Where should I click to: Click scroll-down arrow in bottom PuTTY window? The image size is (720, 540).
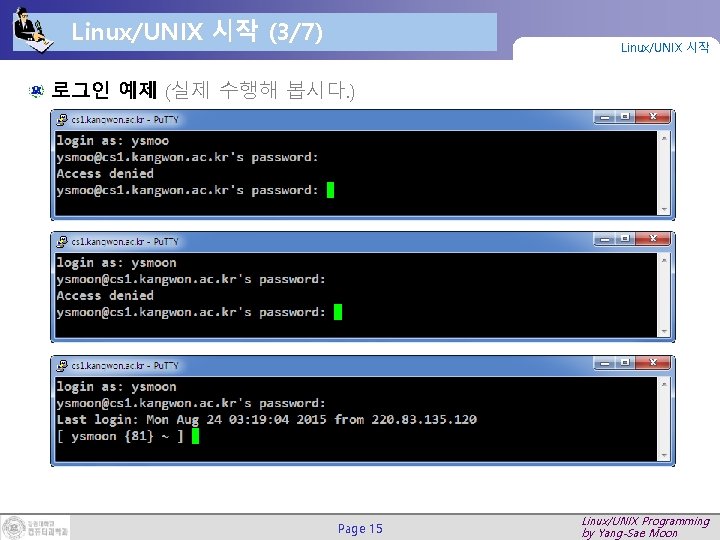[x=664, y=456]
